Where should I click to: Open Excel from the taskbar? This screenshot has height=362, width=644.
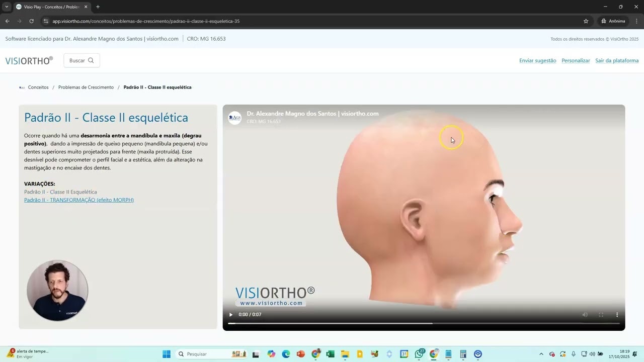(x=330, y=354)
